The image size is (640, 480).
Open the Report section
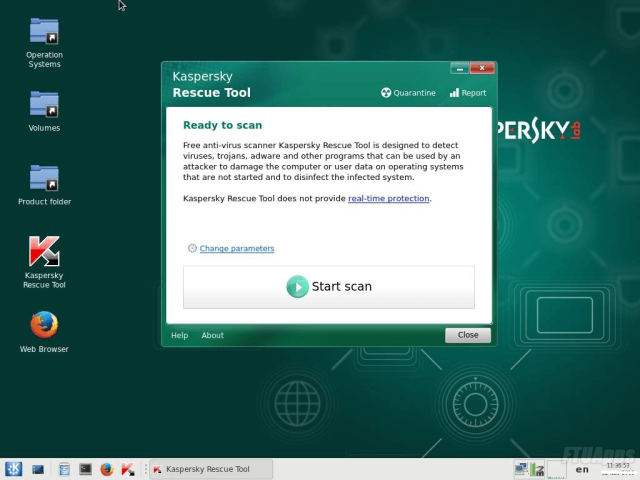[x=468, y=93]
